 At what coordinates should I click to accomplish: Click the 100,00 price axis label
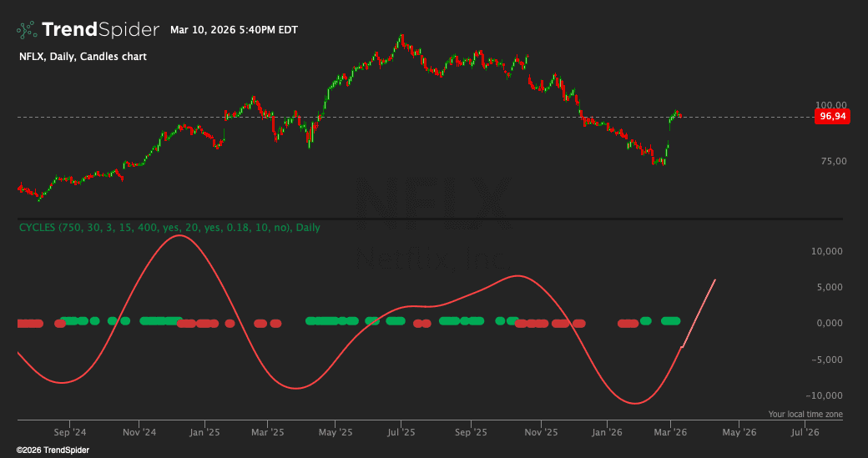coord(831,105)
